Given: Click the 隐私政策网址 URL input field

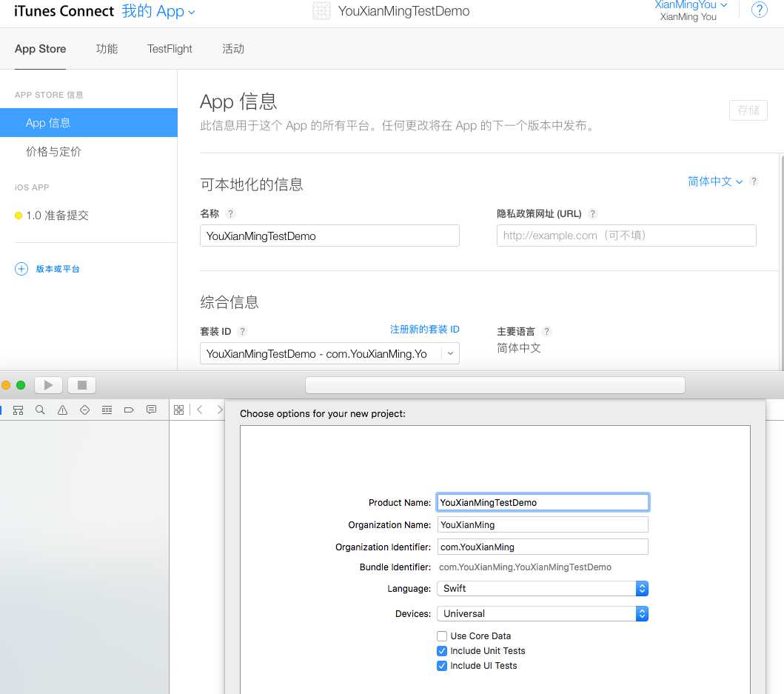Looking at the screenshot, I should [x=626, y=236].
